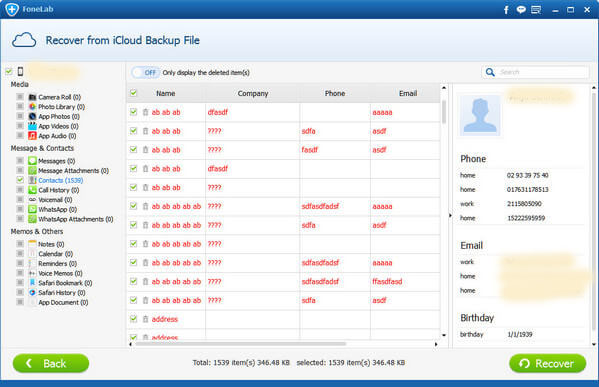The height and width of the screenshot is (387, 599).
Task: Collapse the detail panel using splitter arrow
Action: 450,215
